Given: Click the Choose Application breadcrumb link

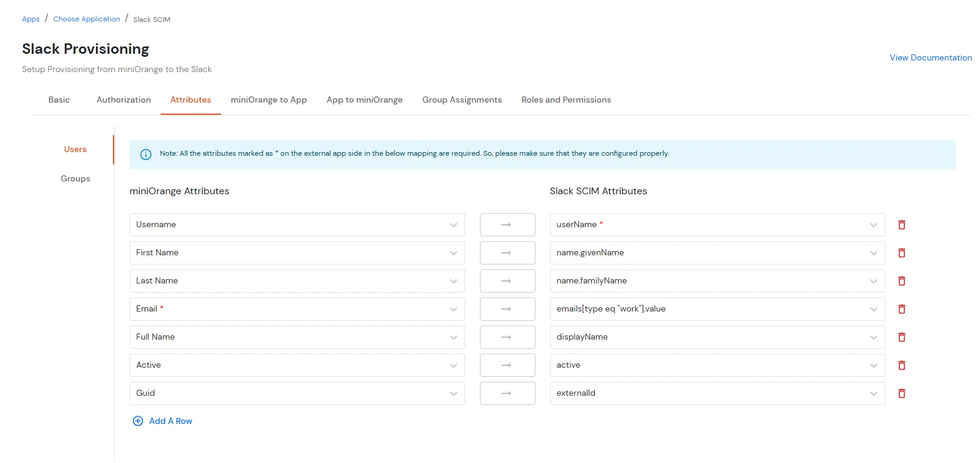Looking at the screenshot, I should click(87, 19).
